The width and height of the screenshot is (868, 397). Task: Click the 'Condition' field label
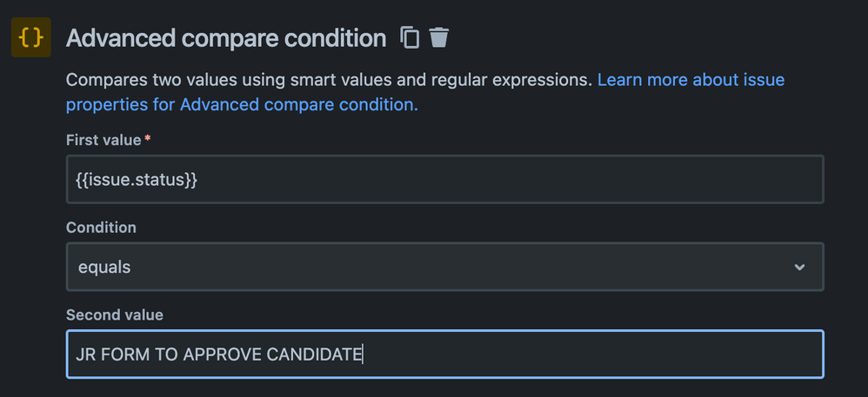(101, 228)
